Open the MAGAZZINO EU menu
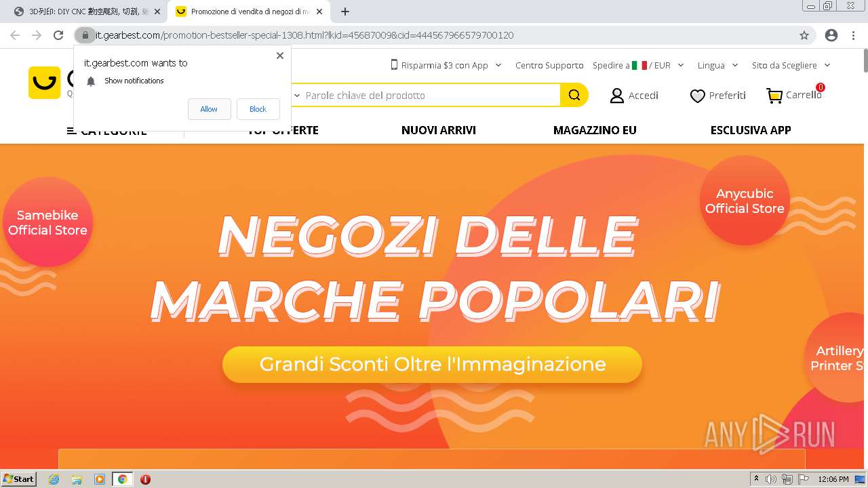The width and height of the screenshot is (868, 488). 595,130
